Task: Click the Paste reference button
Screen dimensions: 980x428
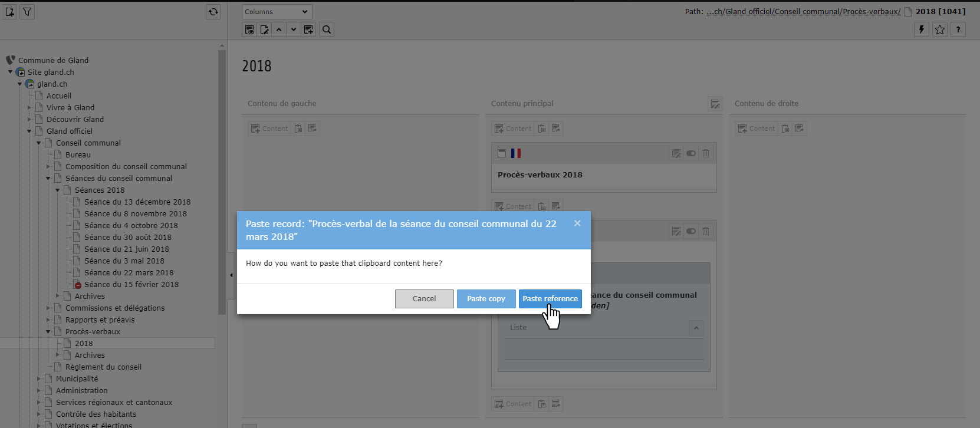Action: tap(550, 299)
